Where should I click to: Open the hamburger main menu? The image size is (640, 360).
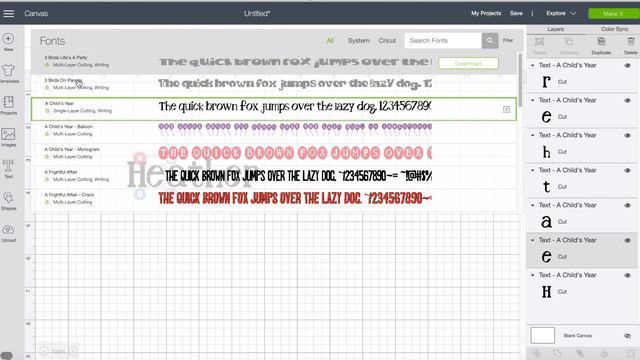point(9,13)
